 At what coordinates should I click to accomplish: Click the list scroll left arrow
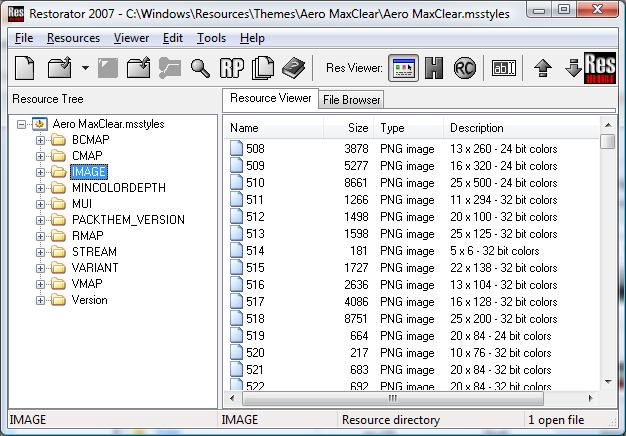click(232, 398)
